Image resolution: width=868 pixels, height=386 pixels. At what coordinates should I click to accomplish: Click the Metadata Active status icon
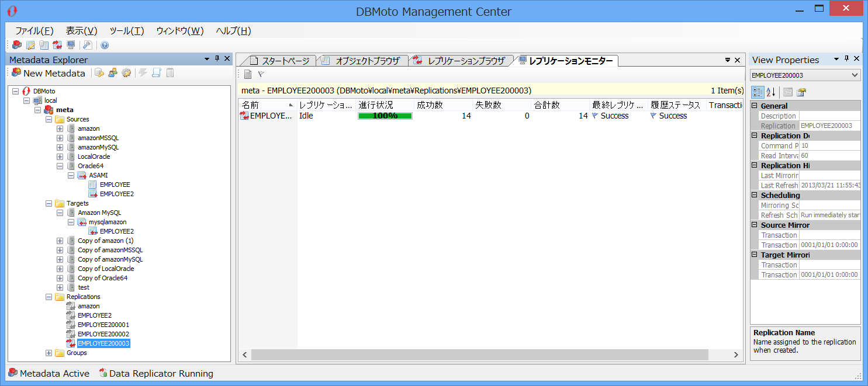coord(13,373)
